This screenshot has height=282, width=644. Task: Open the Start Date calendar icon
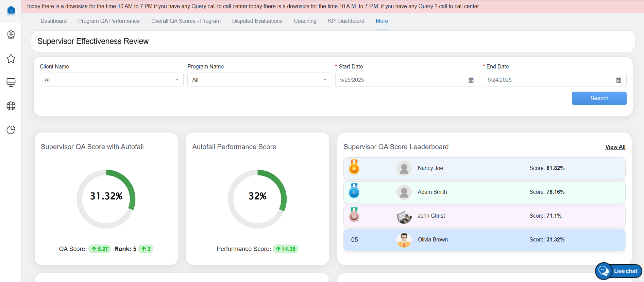pyautogui.click(x=471, y=80)
